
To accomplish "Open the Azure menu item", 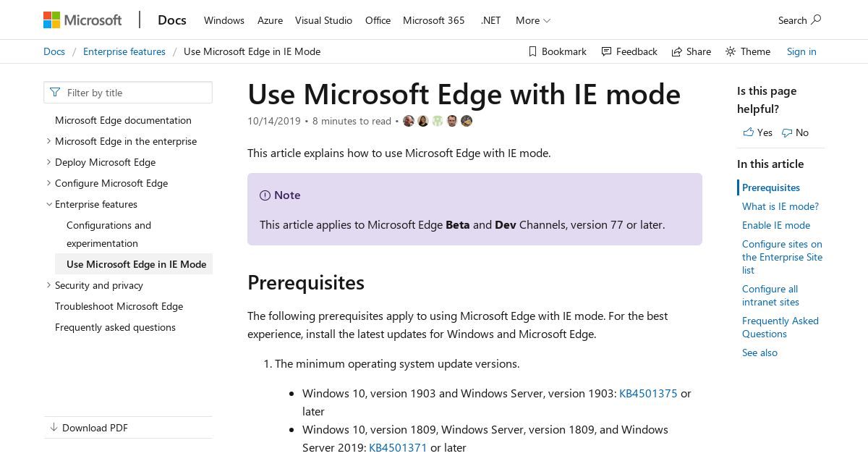I will [270, 20].
